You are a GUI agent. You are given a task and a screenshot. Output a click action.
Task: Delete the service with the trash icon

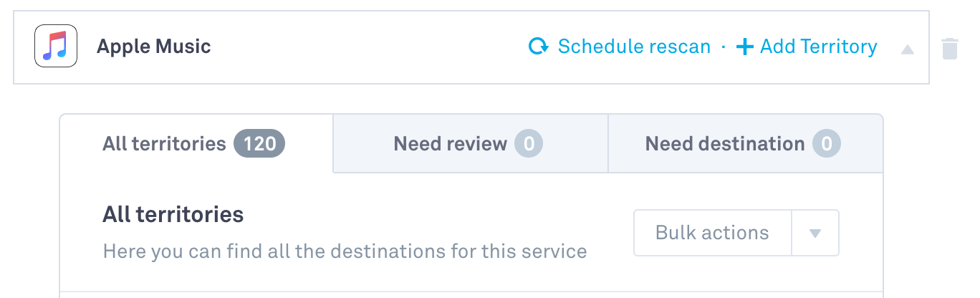tap(949, 49)
